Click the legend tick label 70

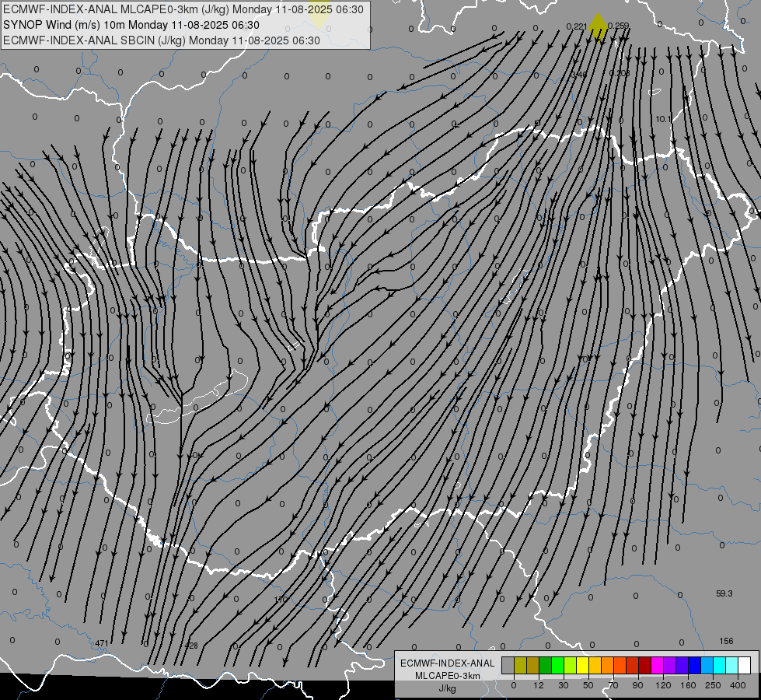point(613,685)
